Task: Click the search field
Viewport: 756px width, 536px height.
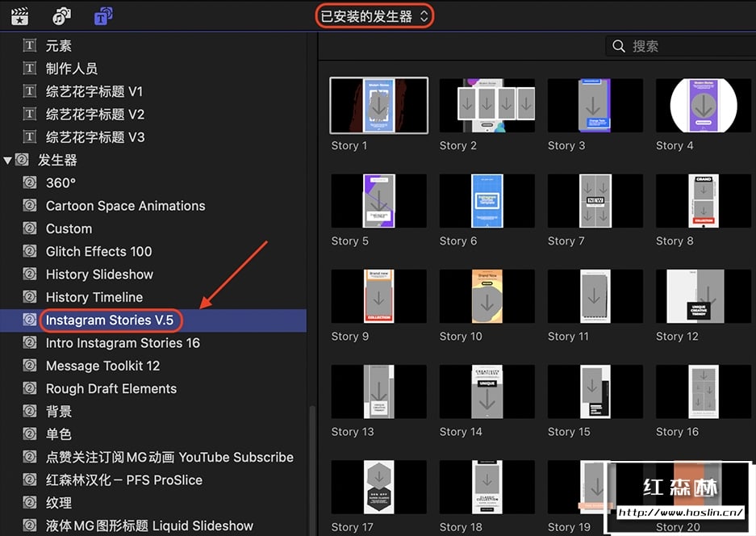Action: tap(680, 46)
